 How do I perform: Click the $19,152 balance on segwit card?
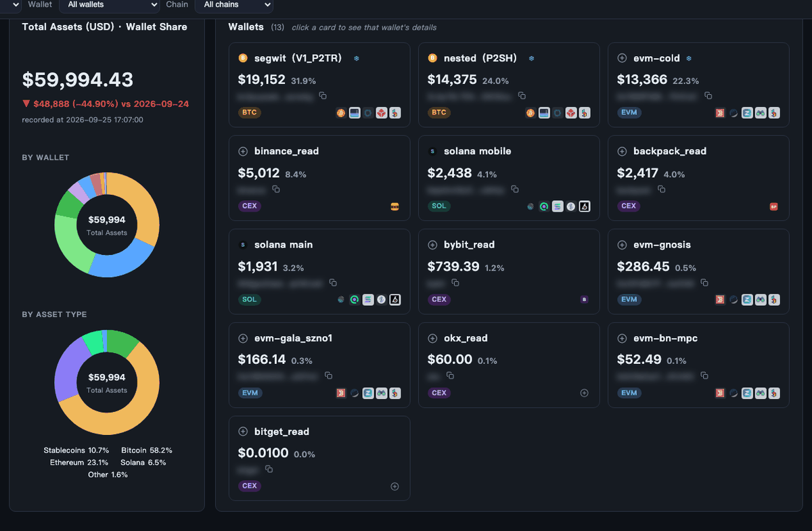tap(262, 80)
